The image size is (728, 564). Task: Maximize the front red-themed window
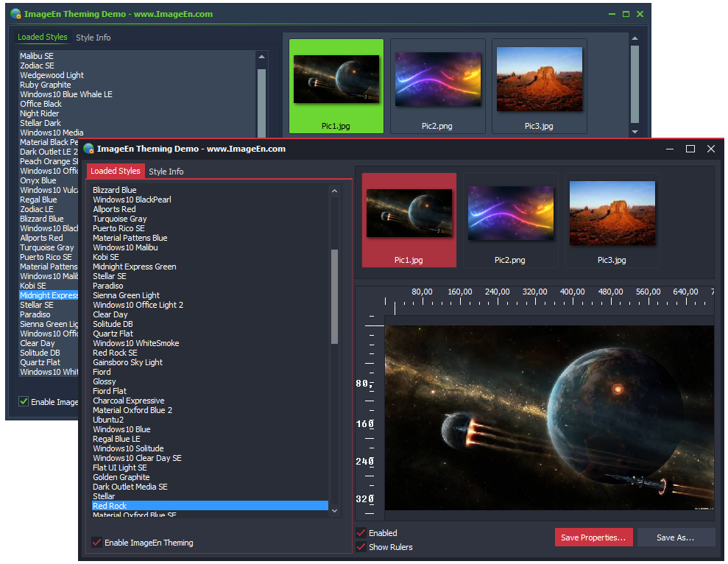tap(690, 149)
